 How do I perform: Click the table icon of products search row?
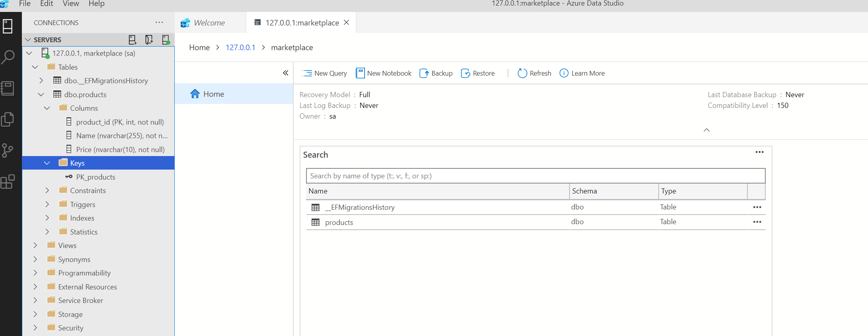click(316, 222)
